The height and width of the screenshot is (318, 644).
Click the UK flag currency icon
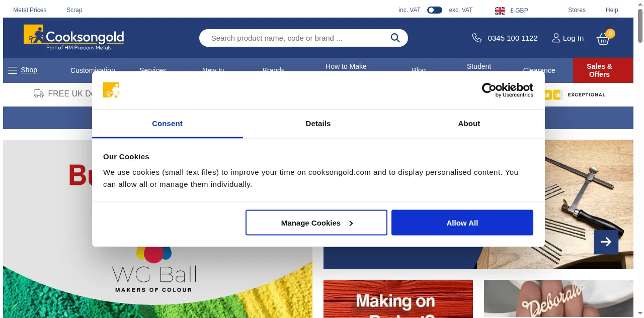click(x=500, y=11)
